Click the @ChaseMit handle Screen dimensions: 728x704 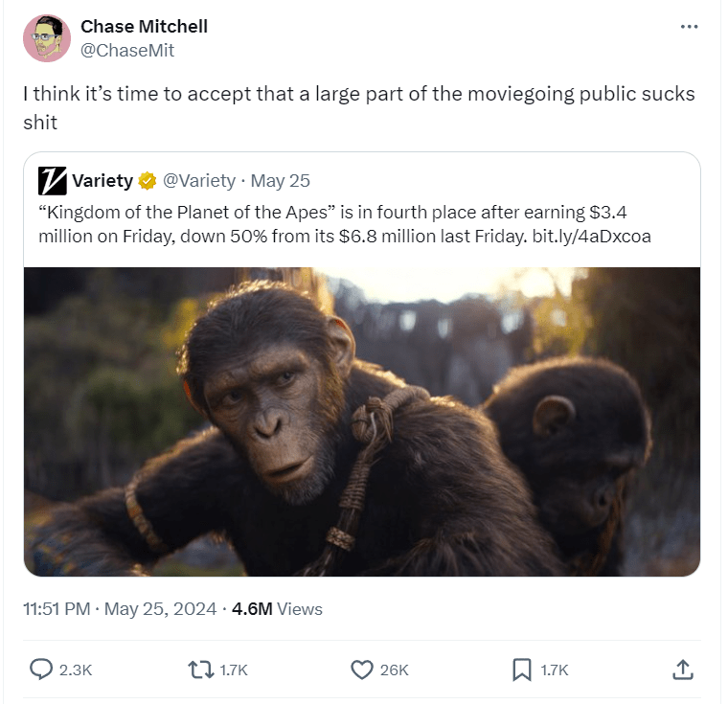[x=127, y=51]
